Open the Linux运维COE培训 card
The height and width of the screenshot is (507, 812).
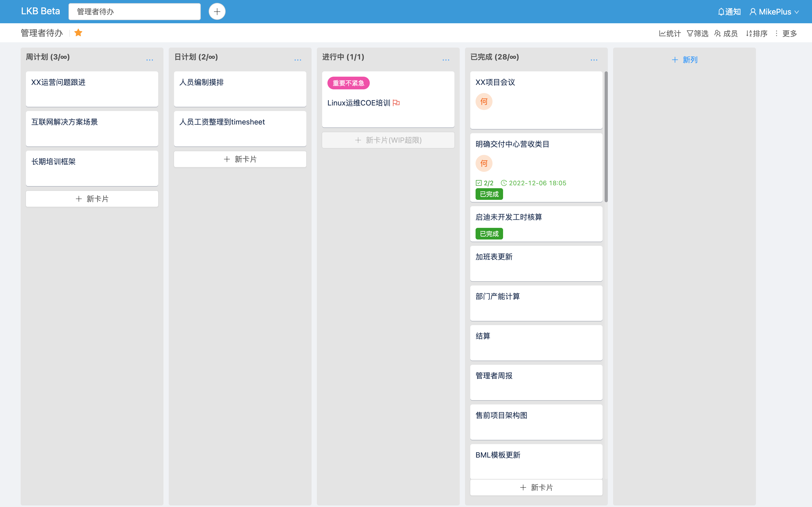click(388, 99)
